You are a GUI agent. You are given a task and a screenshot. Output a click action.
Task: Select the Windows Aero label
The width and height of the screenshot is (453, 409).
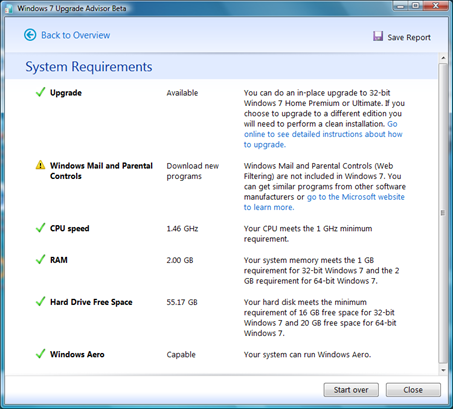[77, 354]
